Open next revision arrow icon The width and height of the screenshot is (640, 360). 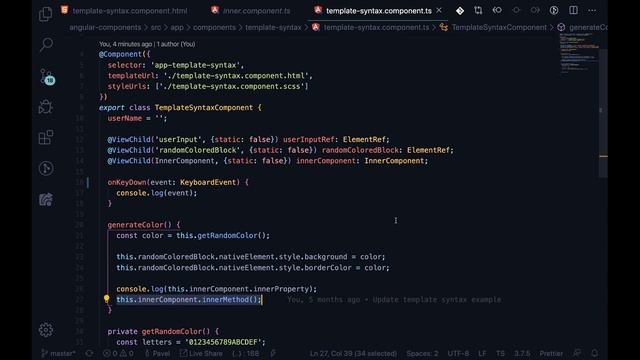pos(535,10)
